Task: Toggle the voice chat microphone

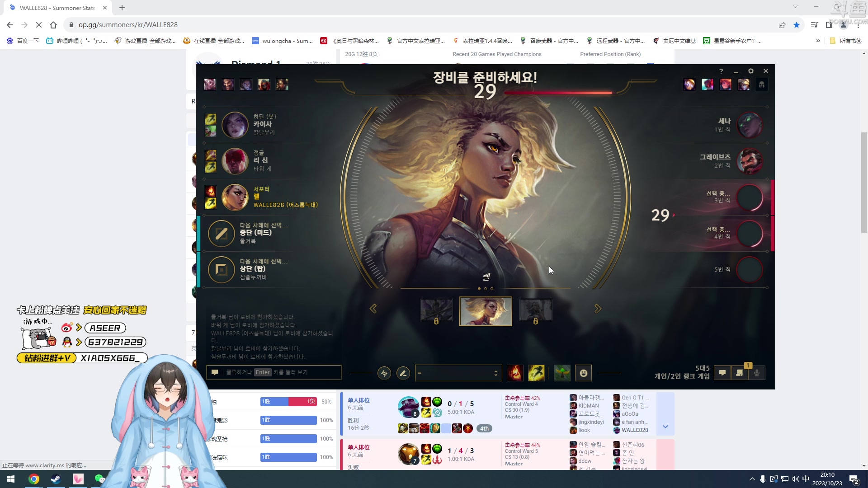Action: 757,373
